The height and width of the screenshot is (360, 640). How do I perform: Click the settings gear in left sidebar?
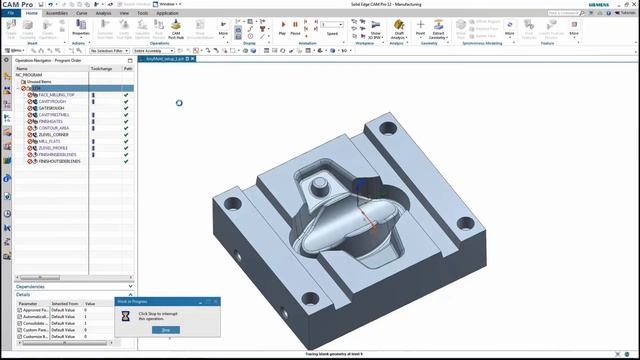point(7,60)
